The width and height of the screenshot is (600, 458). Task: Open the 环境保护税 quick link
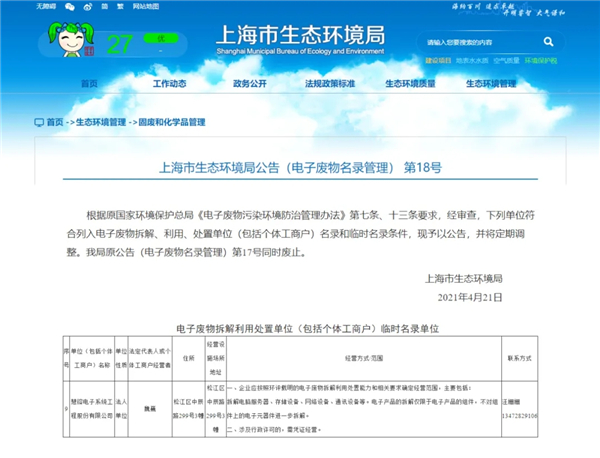(x=541, y=60)
